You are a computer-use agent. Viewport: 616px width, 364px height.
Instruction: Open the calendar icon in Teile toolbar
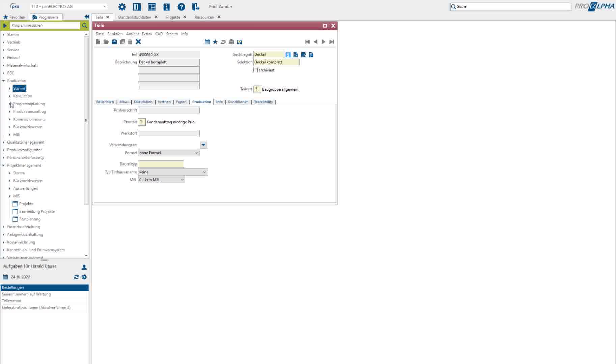click(x=207, y=42)
